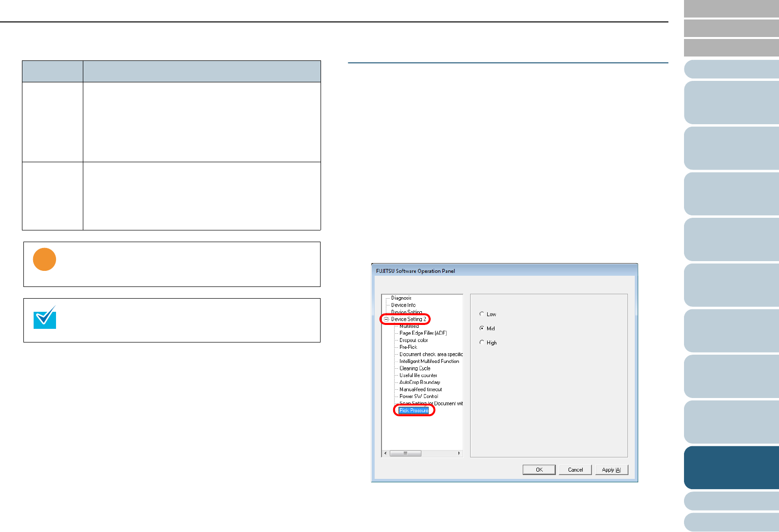Click the OK button
Viewport: 779px width, 532px height.
pyautogui.click(x=539, y=470)
